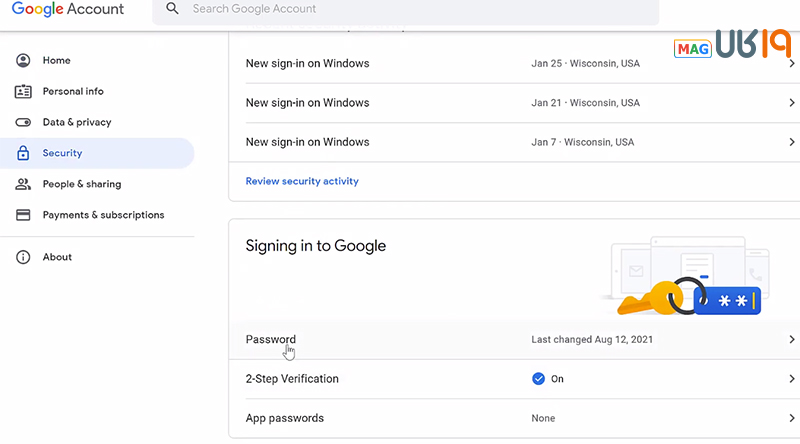Screen dimensions: 800x444
Task: Click the 2-Step Verification On checkmark
Action: (x=538, y=379)
